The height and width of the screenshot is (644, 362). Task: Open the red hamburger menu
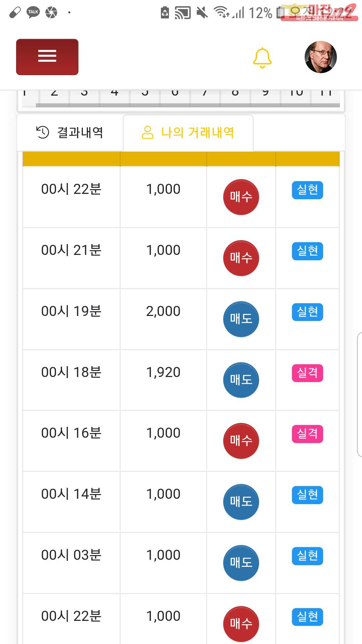(x=47, y=57)
